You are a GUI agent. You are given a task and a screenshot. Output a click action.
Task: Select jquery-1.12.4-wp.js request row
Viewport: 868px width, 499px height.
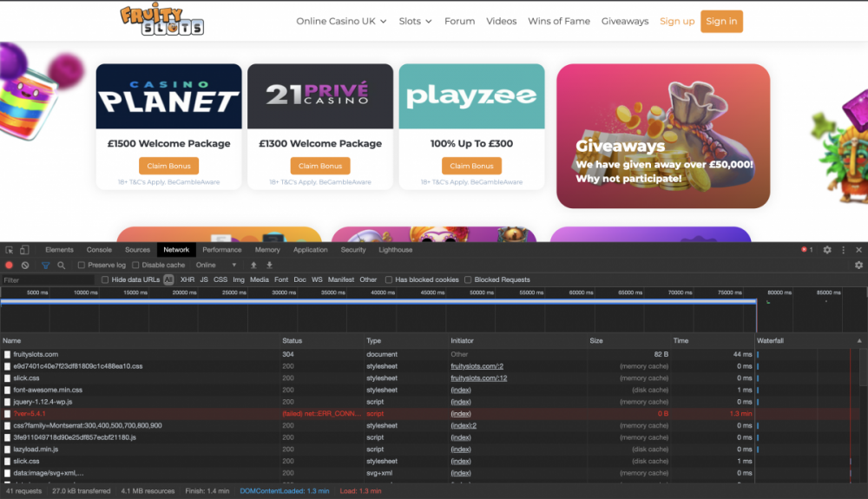pos(378,402)
